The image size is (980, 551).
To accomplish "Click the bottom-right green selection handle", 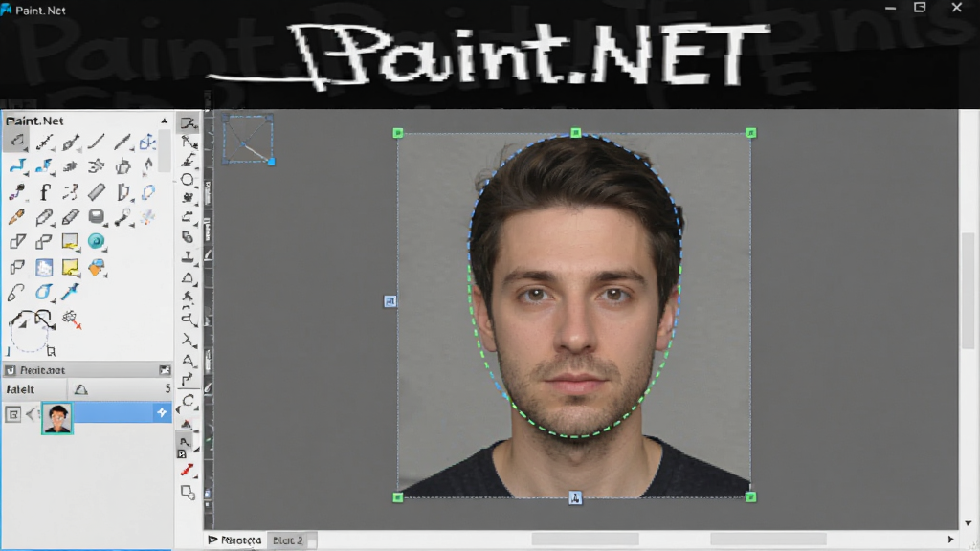I will click(x=750, y=497).
